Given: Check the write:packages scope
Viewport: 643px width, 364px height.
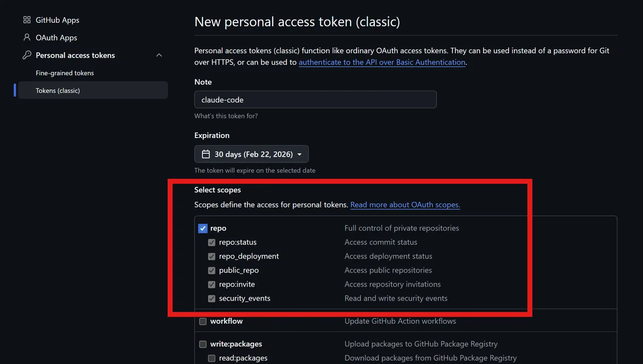Looking at the screenshot, I should (x=203, y=344).
